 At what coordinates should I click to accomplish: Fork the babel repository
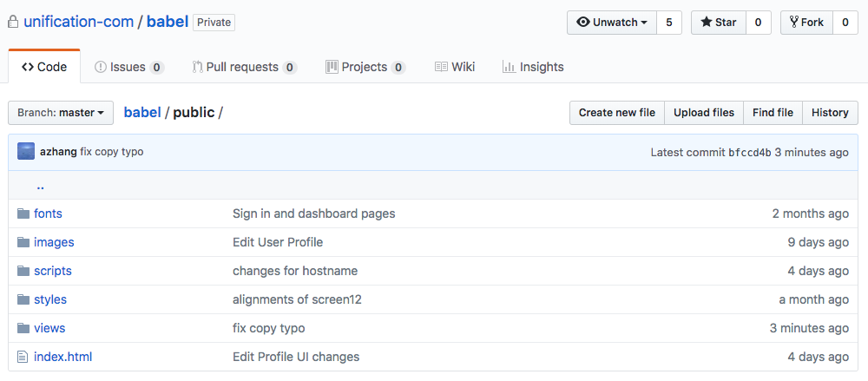806,23
